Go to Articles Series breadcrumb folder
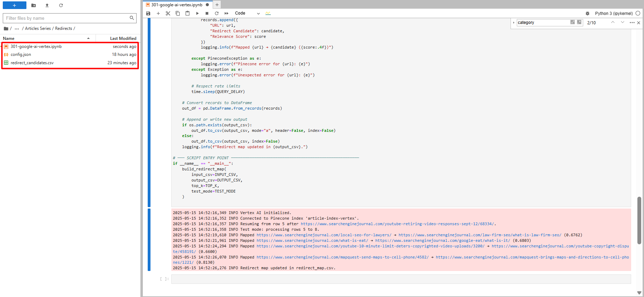 38,28
